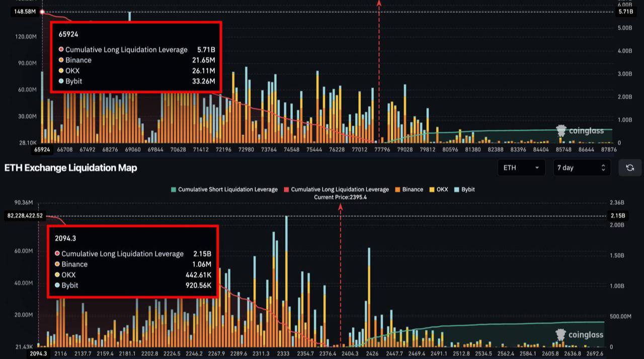The image size is (644, 359).
Task: Click the highlighted 65924 x-axis label
Action: 42,149
